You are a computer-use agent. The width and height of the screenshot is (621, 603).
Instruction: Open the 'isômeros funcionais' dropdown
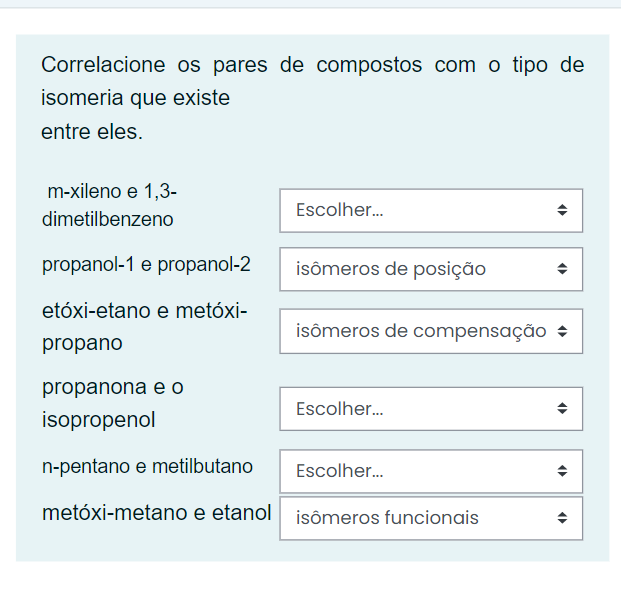coord(431,518)
